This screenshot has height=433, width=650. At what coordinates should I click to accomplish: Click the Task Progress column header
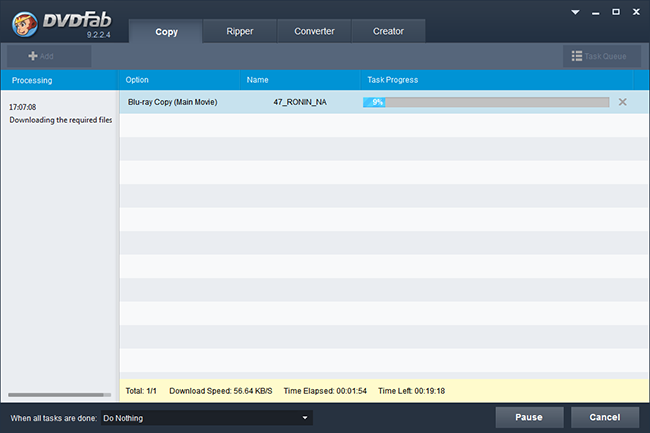pyautogui.click(x=497, y=80)
